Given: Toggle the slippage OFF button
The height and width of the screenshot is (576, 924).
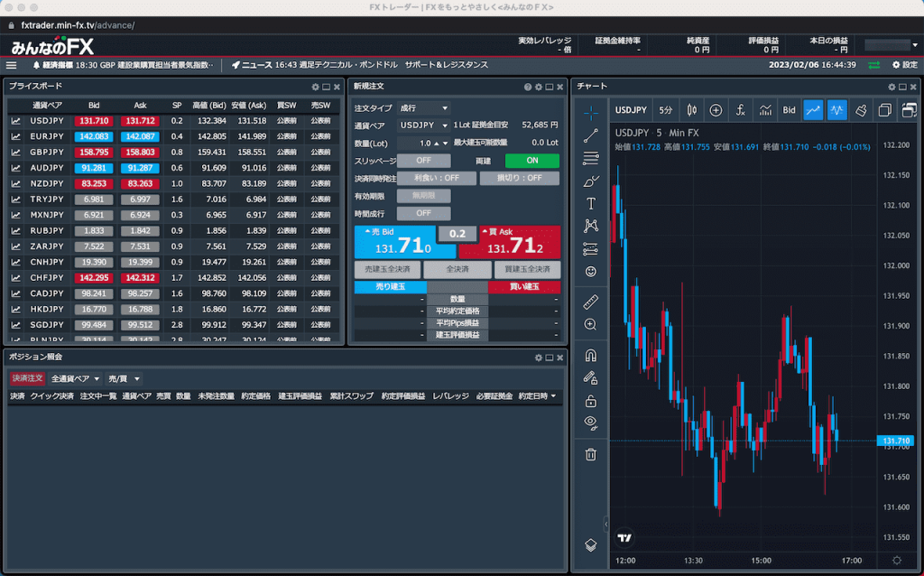Looking at the screenshot, I should [424, 161].
